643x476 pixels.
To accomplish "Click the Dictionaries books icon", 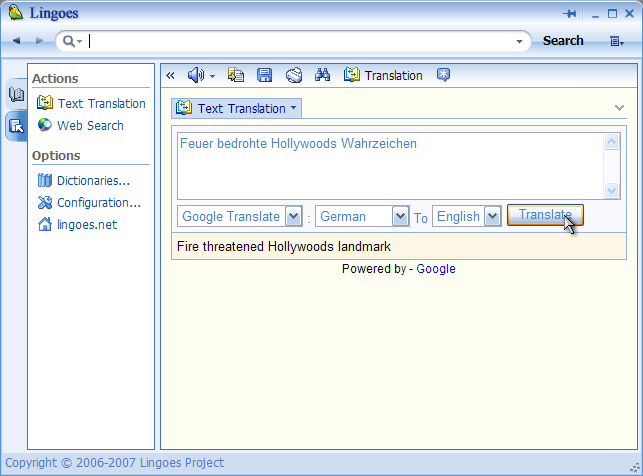I will click(45, 180).
